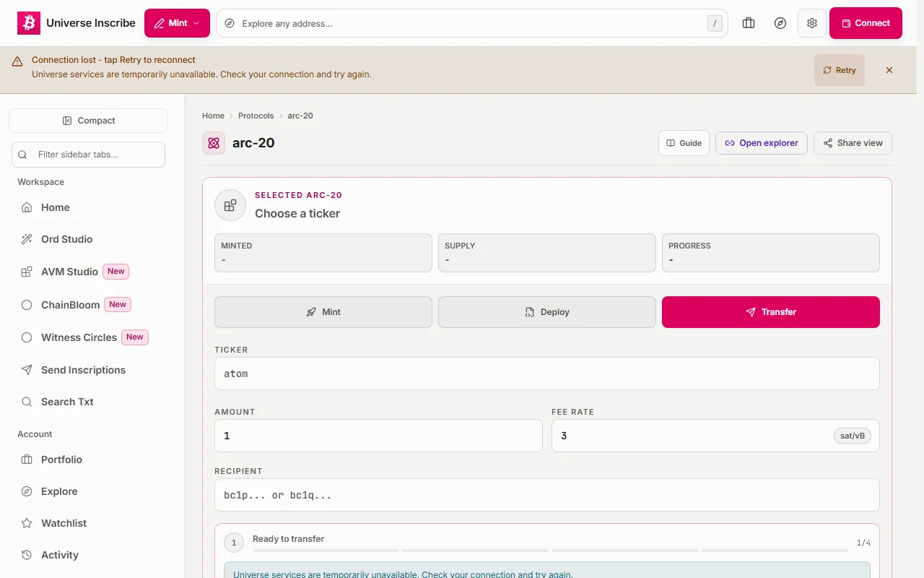
Task: Open the portfolio briefcase icon in header
Action: [749, 23]
